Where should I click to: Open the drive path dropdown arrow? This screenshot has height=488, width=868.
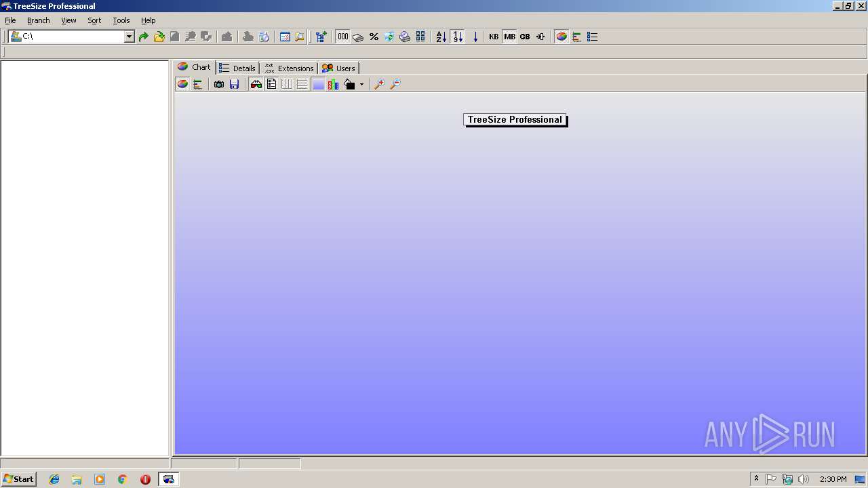pyautogui.click(x=130, y=37)
